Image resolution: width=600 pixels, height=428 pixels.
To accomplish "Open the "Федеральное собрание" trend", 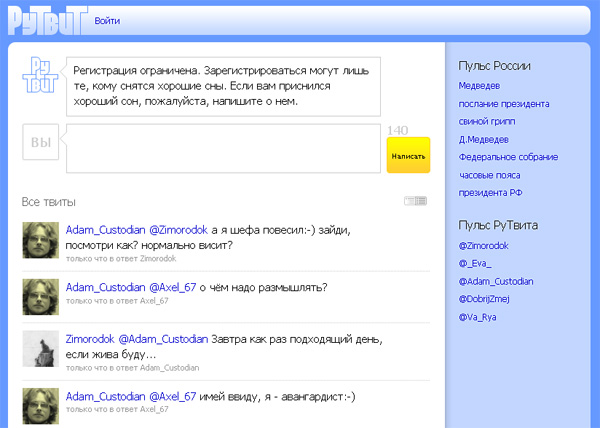I will 508,157.
